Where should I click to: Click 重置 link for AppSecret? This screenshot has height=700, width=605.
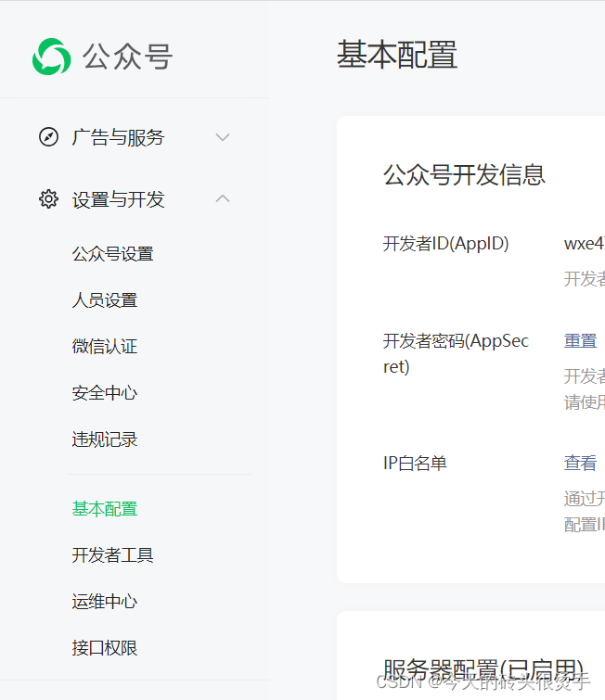581,341
